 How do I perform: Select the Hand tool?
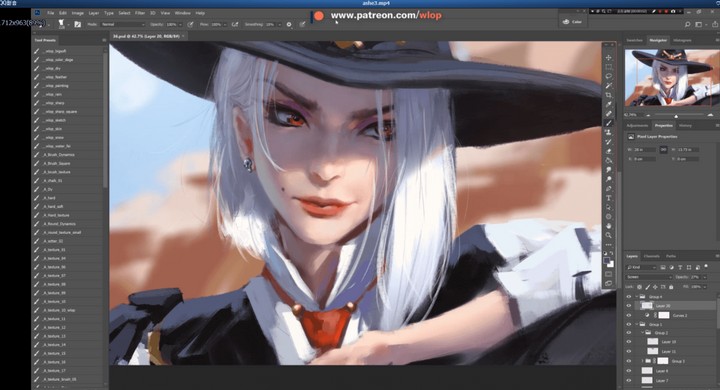608,226
